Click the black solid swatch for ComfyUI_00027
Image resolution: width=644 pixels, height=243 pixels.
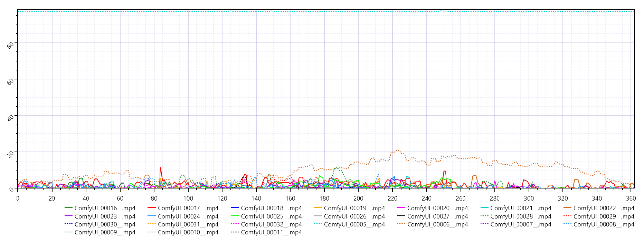point(401,216)
